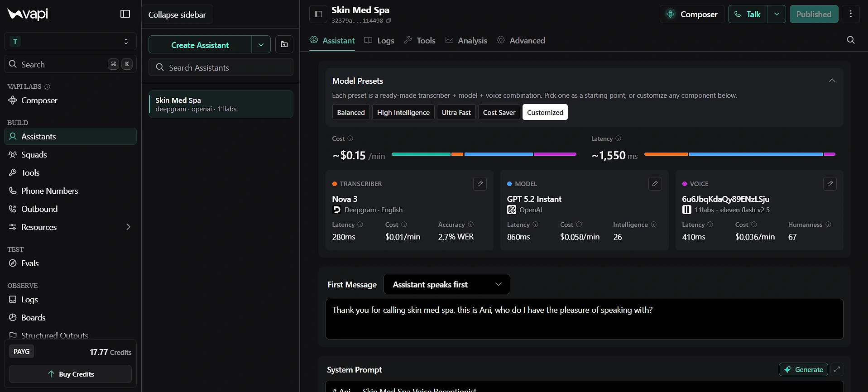Click the Latency breakdown bar
Image resolution: width=868 pixels, height=392 pixels.
(x=739, y=154)
